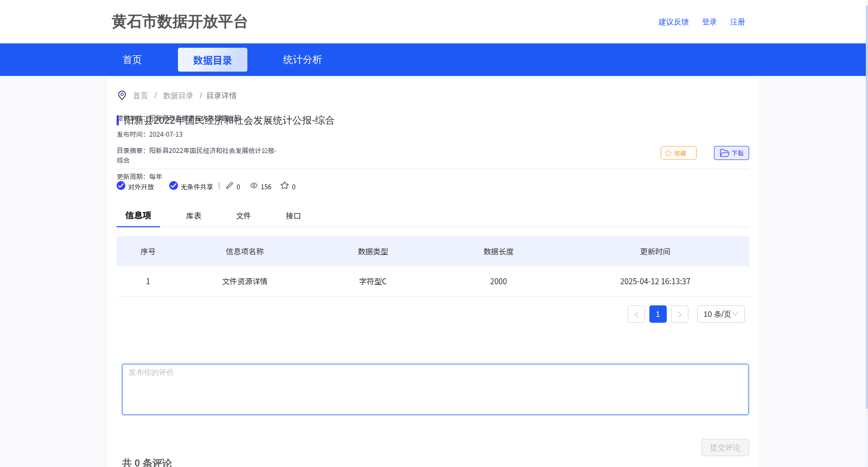Go to previous page arrow
Image resolution: width=868 pixels, height=467 pixels.
[x=636, y=314]
